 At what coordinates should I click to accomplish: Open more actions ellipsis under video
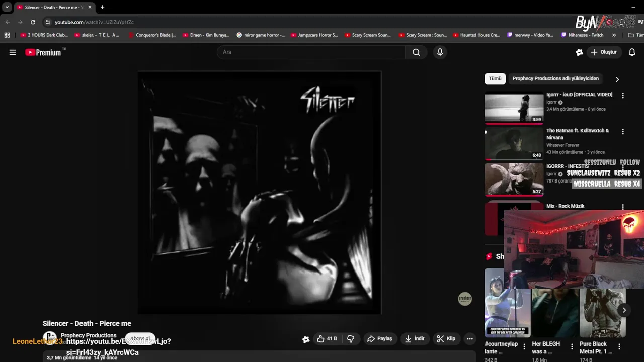[469, 339]
